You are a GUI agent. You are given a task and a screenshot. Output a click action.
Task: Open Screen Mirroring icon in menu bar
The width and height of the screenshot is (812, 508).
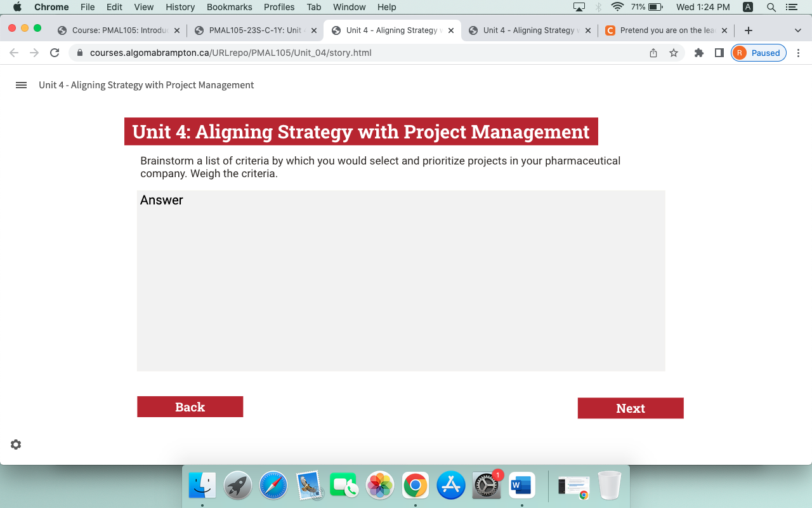click(x=579, y=7)
